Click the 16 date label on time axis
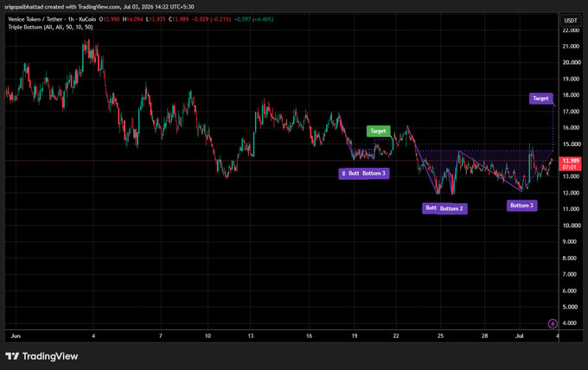The height and width of the screenshot is (370, 588). (x=309, y=336)
